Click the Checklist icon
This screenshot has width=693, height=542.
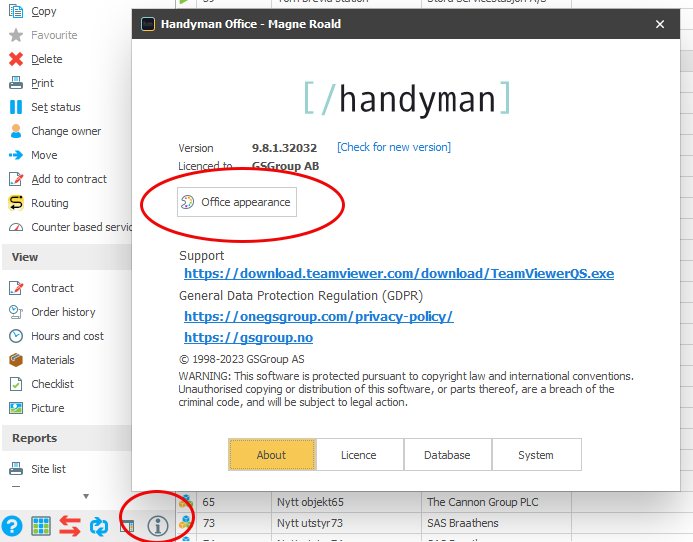[16, 384]
